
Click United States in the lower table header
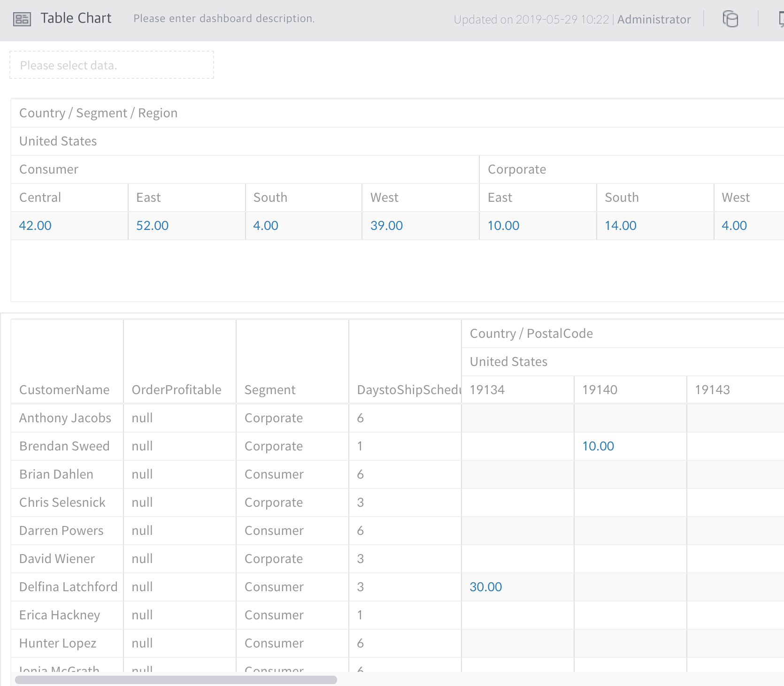click(508, 362)
